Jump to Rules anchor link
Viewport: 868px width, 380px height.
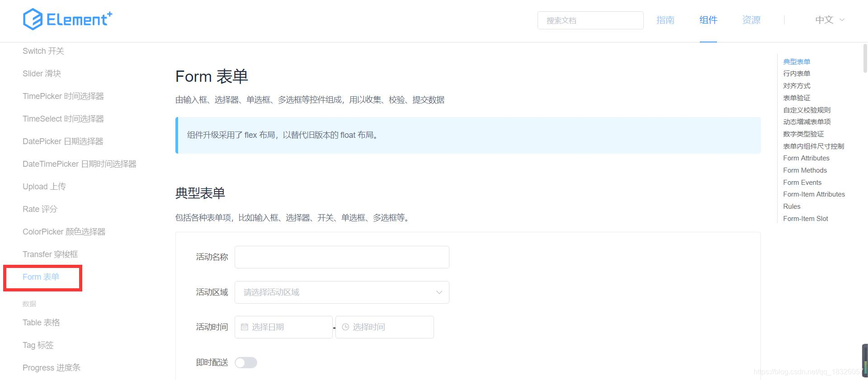(x=792, y=206)
